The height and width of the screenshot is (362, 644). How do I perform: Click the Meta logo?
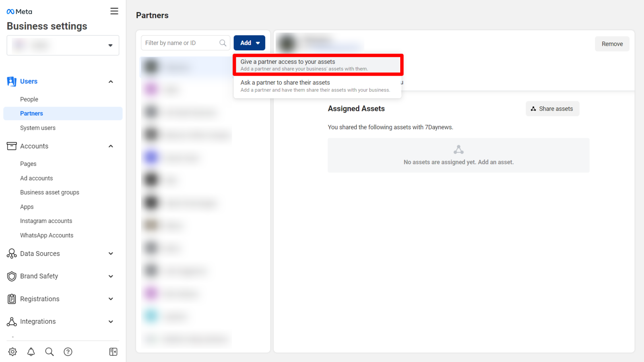[x=19, y=12]
